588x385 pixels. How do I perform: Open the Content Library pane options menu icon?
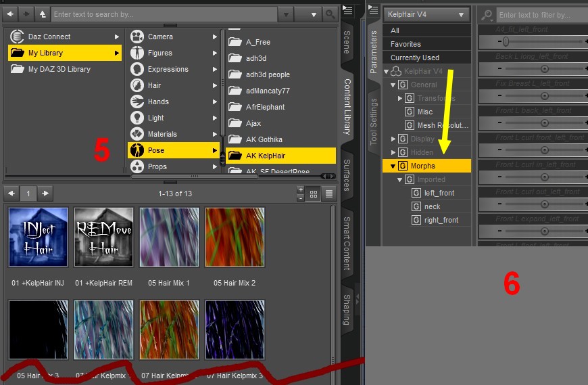tap(347, 11)
